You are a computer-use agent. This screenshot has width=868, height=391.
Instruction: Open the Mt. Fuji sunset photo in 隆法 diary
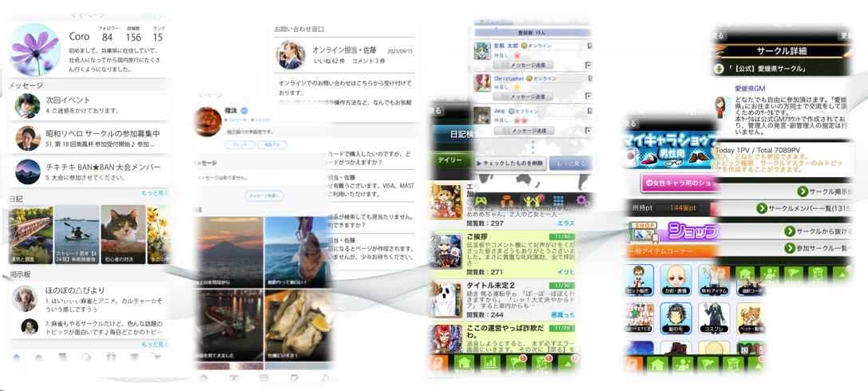(228, 251)
